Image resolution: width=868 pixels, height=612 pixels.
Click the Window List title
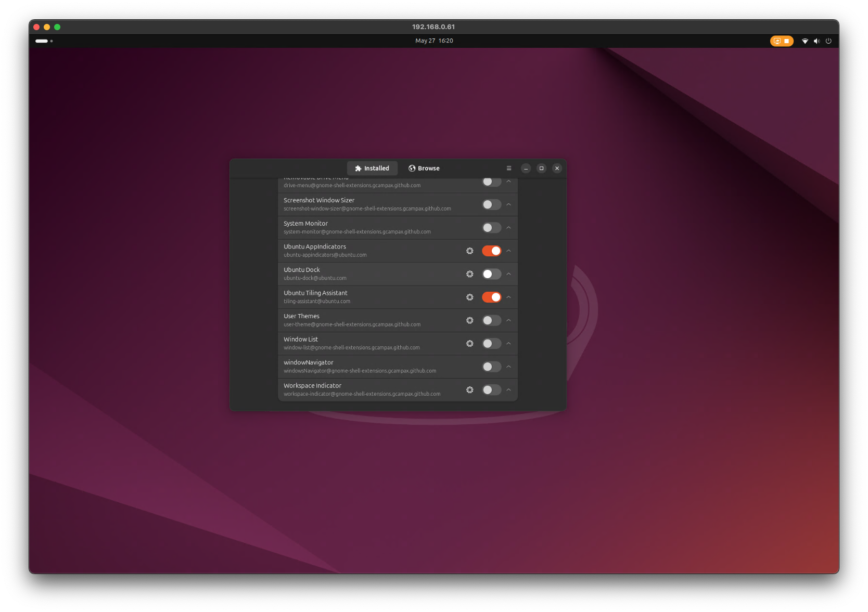pos(301,340)
